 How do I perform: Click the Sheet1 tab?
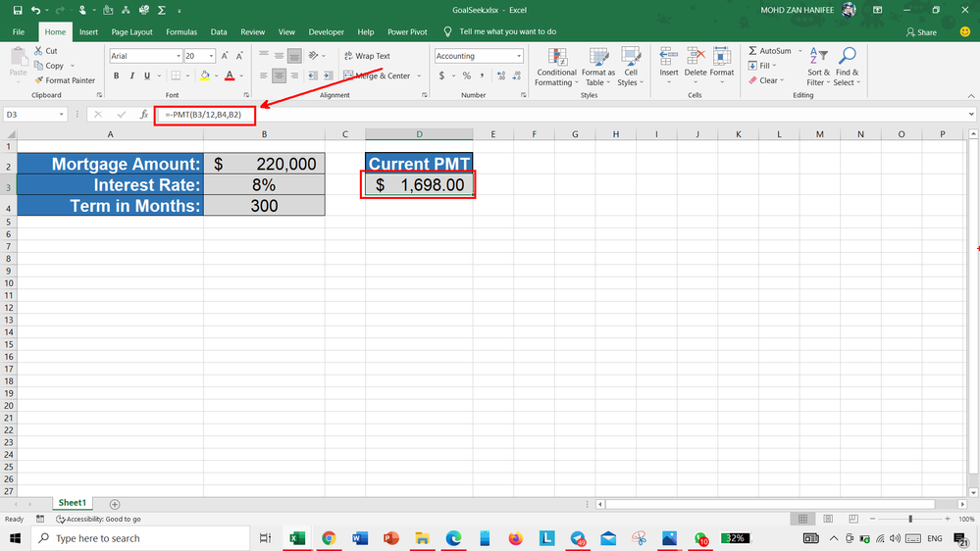pyautogui.click(x=72, y=503)
